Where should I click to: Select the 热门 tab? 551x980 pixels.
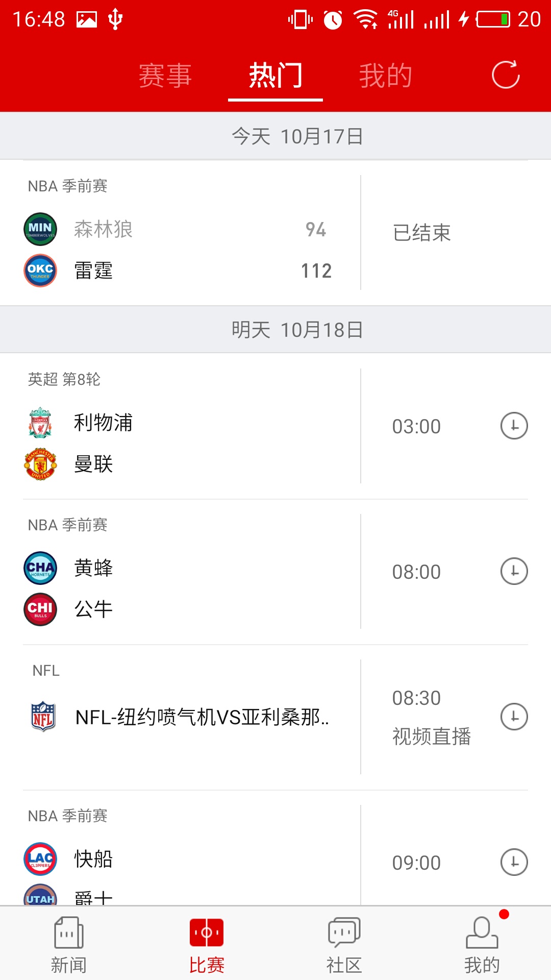coord(275,76)
